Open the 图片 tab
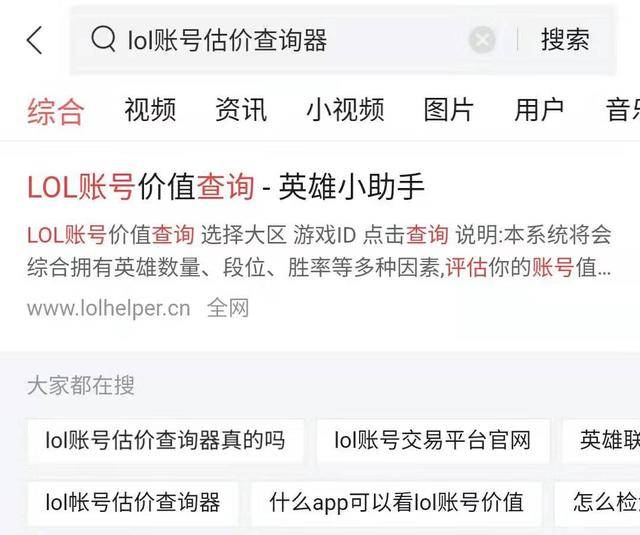 coord(449,110)
